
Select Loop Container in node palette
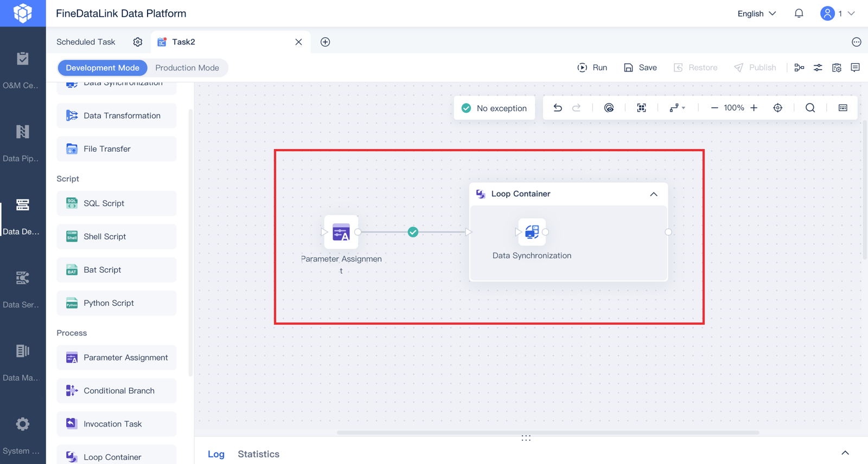click(x=117, y=455)
